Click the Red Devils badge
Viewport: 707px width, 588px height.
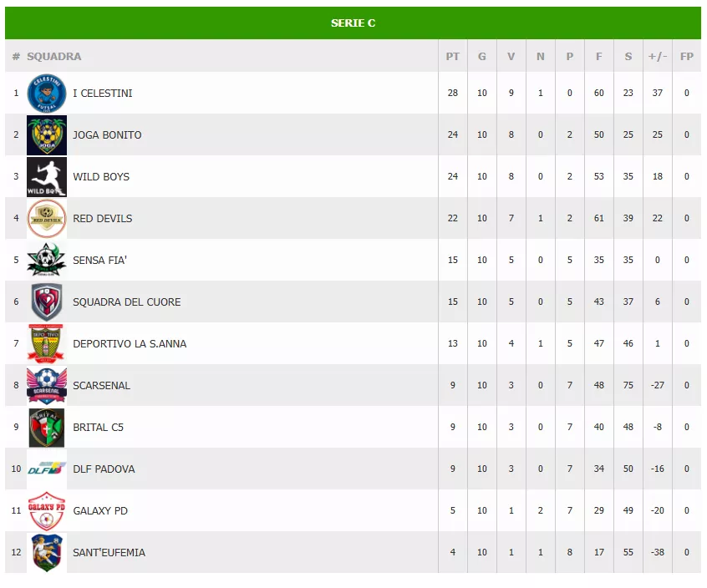click(x=47, y=218)
